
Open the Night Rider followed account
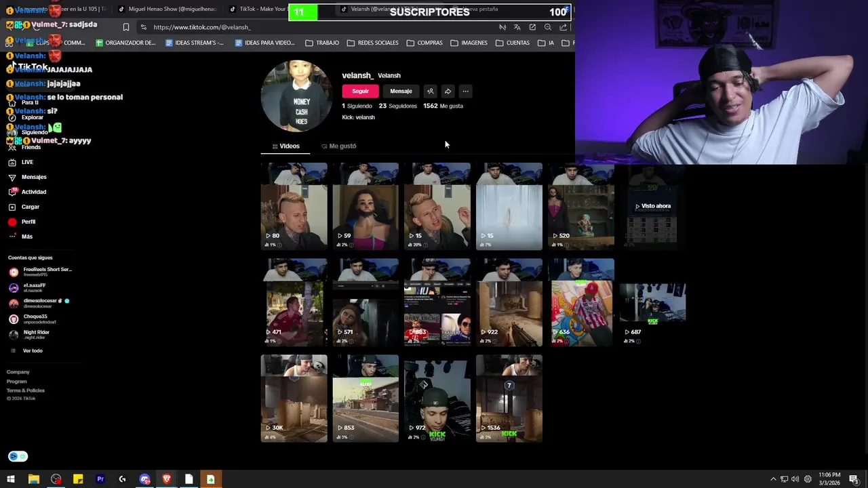point(29,334)
